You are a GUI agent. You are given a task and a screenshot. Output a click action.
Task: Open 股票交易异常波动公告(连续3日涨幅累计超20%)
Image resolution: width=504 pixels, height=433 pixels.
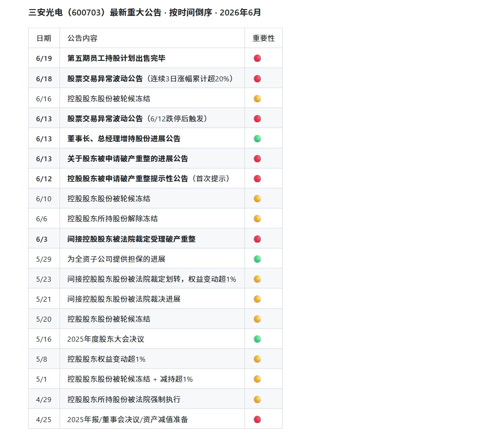pos(150,79)
